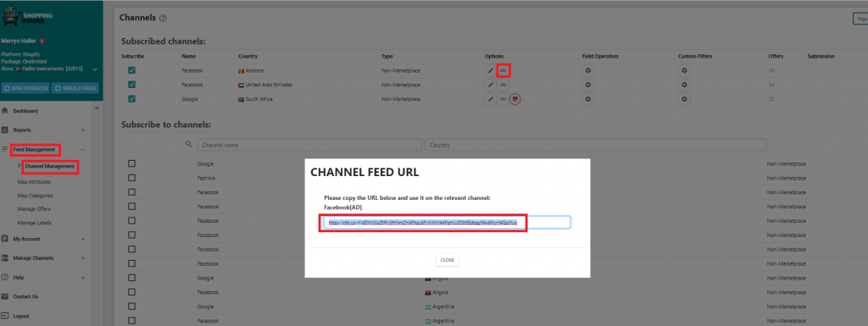
Task: Click the REBUILD FEEDS button
Action: click(x=75, y=88)
